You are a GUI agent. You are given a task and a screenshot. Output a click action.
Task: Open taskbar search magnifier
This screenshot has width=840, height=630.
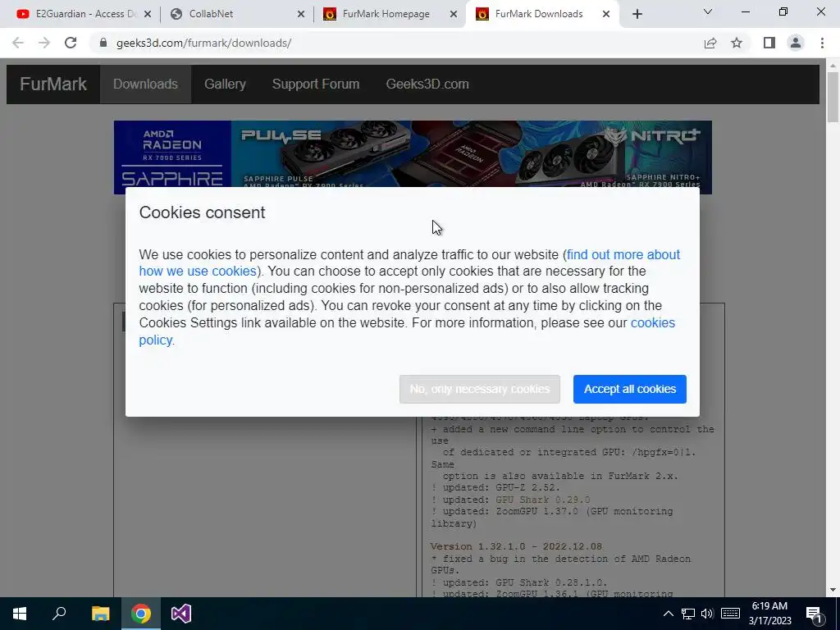click(x=59, y=614)
